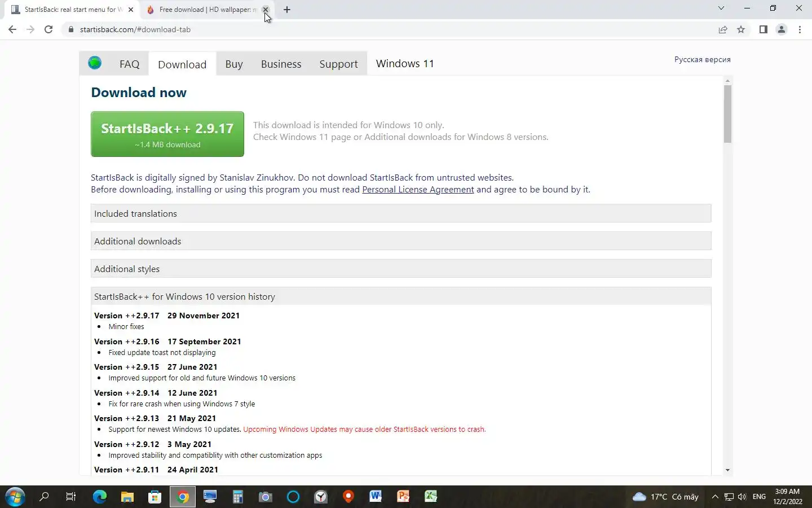Open the Business tab

pos(281,64)
